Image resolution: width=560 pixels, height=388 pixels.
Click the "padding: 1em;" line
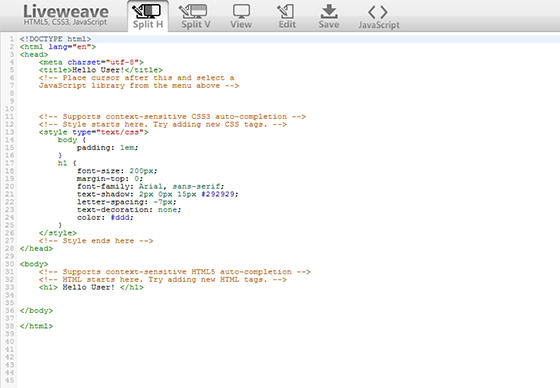point(108,148)
